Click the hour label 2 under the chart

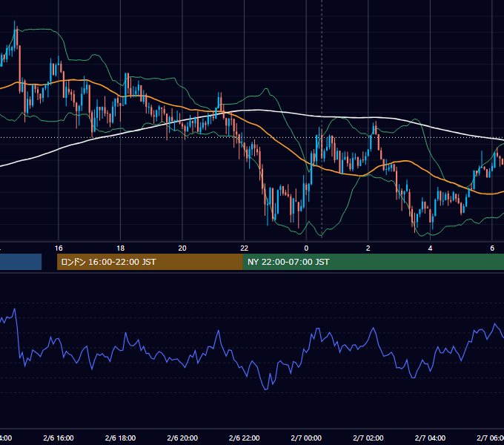(x=368, y=248)
